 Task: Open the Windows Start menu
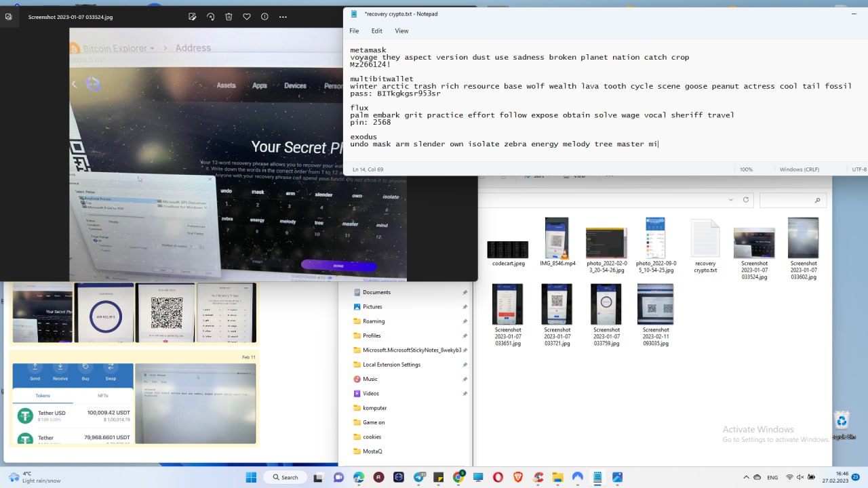(x=251, y=477)
